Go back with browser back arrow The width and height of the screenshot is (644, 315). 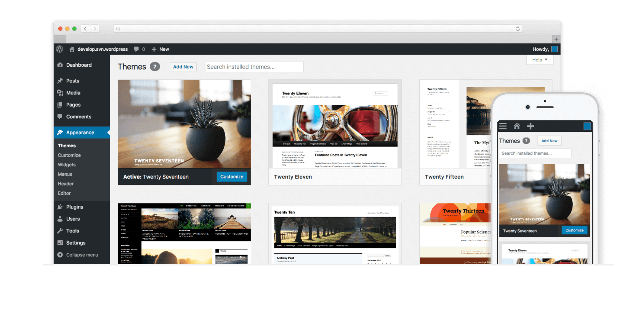pyautogui.click(x=85, y=29)
